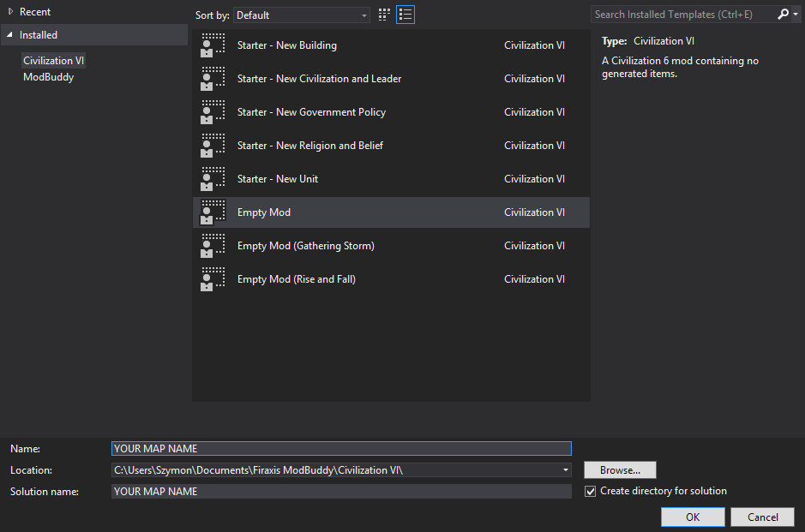Select Empty Mod (Gathering Storm) text
805x532 pixels.
pos(306,246)
